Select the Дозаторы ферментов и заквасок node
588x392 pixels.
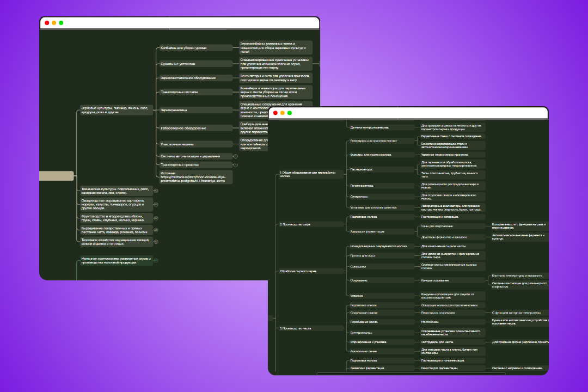click(x=452, y=237)
